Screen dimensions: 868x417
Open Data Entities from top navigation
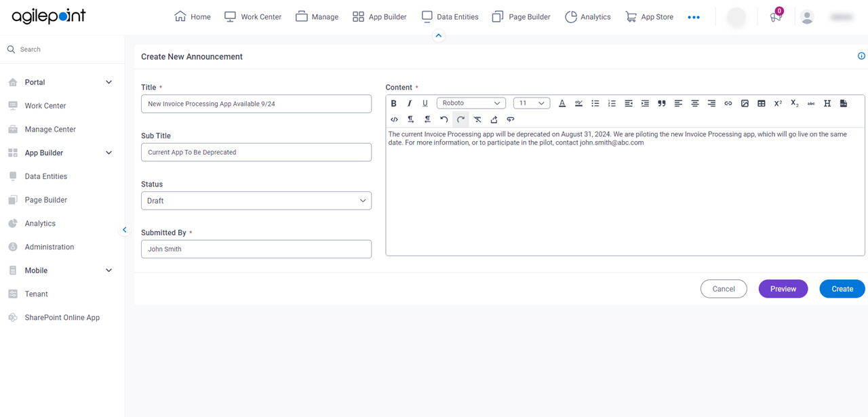click(x=450, y=17)
